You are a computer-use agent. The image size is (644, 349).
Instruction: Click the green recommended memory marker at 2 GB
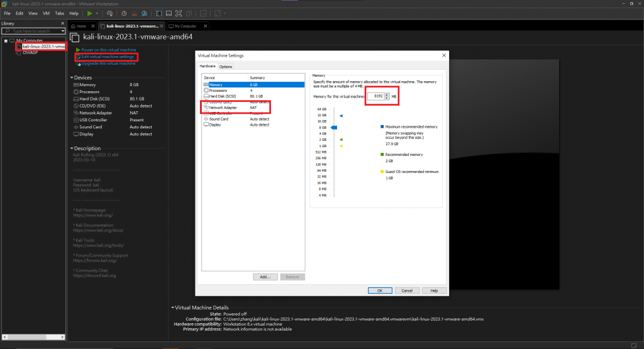(x=341, y=140)
